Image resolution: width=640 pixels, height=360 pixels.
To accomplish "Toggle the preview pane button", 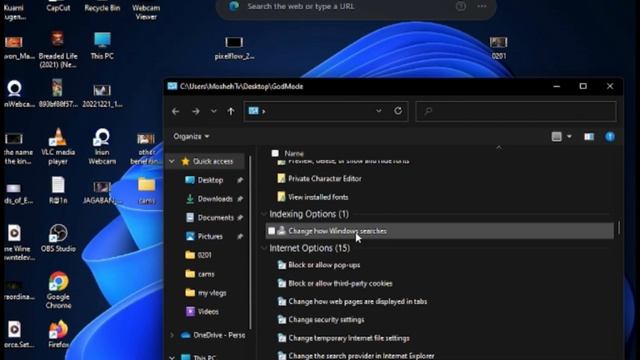I will tap(589, 137).
